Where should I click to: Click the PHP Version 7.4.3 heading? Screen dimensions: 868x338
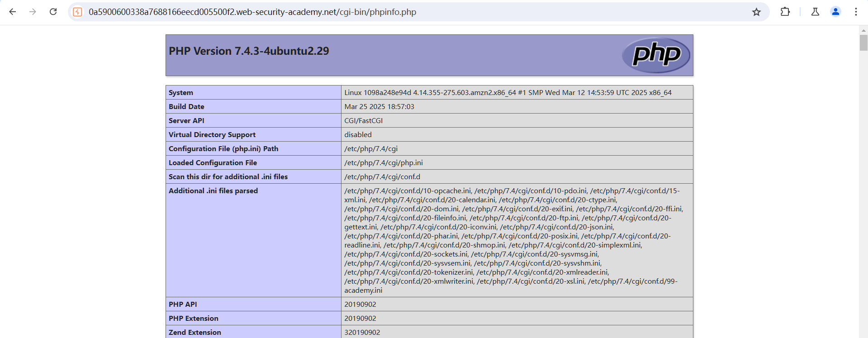pos(249,51)
